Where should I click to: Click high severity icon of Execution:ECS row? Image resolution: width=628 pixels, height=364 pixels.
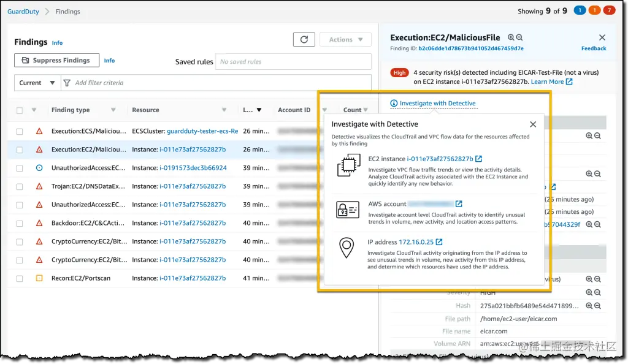point(39,131)
